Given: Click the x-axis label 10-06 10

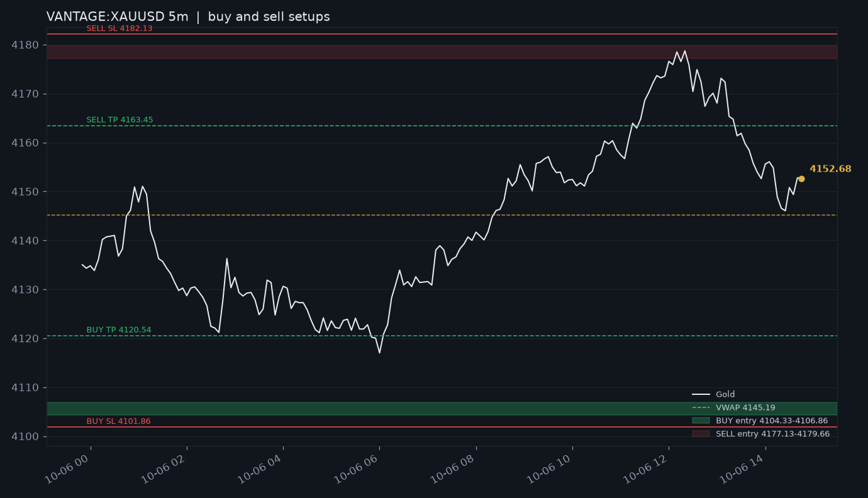Looking at the screenshot, I should pyautogui.click(x=550, y=469).
